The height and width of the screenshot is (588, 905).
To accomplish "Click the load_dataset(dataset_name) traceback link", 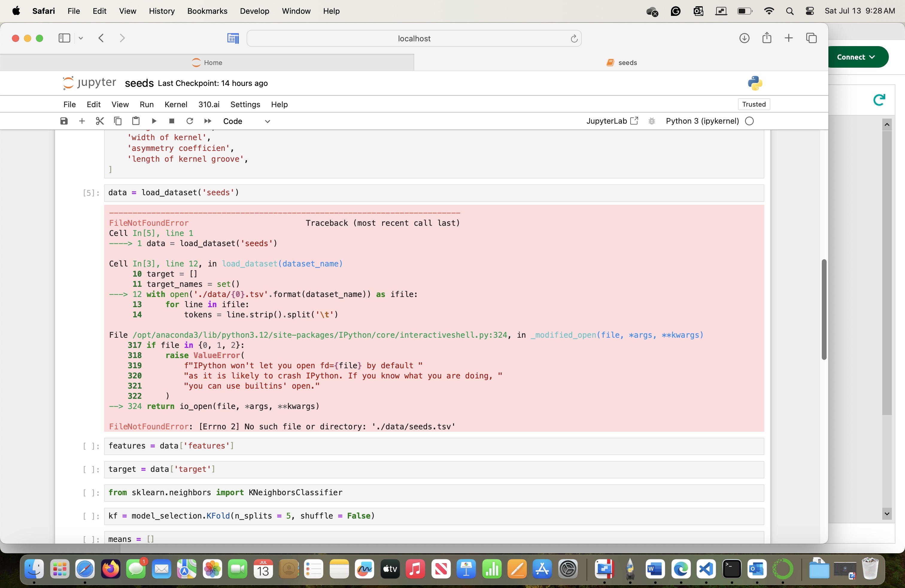I will pos(282,263).
